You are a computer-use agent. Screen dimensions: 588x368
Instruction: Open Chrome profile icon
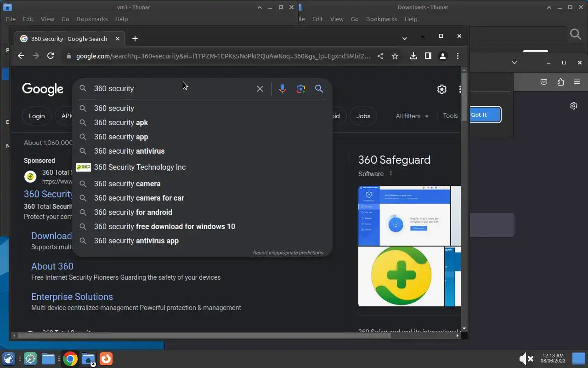(443, 56)
